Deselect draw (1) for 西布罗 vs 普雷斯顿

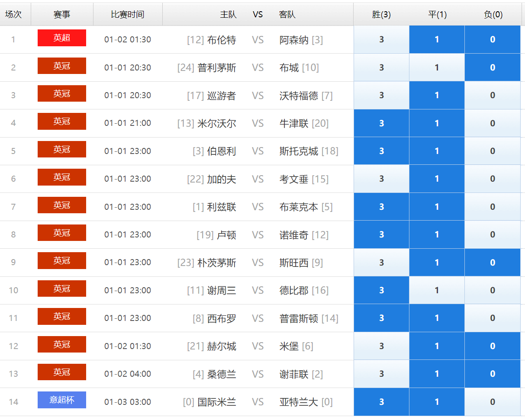[437, 318]
